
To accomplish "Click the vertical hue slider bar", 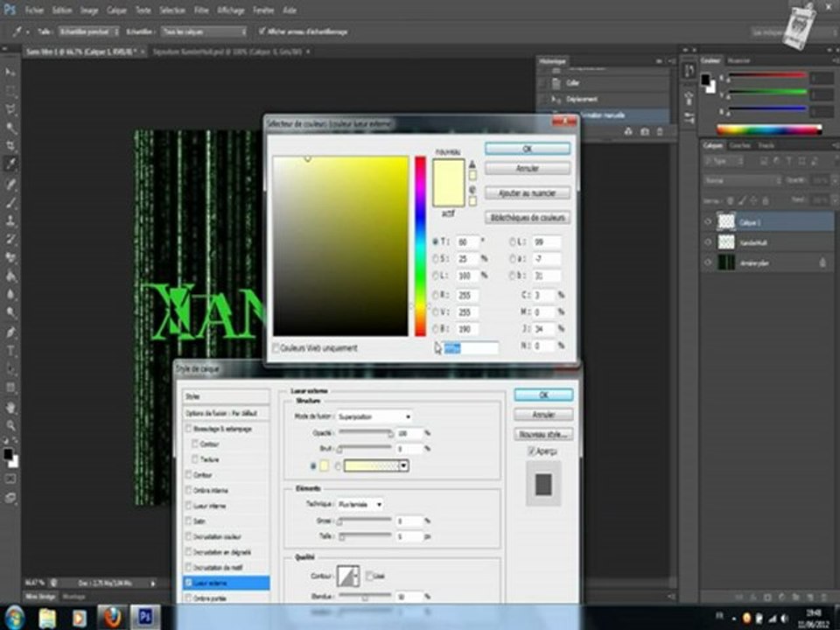I will click(421, 246).
